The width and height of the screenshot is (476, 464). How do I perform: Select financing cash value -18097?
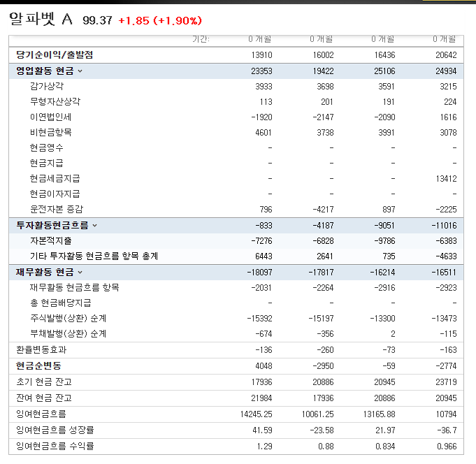click(260, 273)
